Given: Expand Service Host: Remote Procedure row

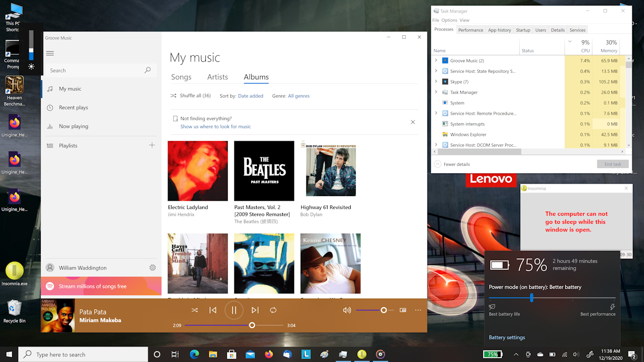Looking at the screenshot, I should click(x=436, y=113).
